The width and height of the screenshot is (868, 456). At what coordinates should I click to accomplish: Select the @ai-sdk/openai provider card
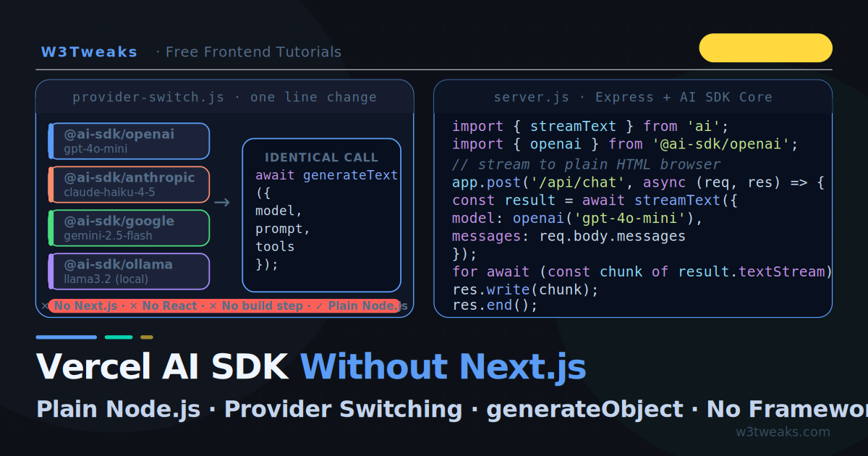tap(129, 141)
